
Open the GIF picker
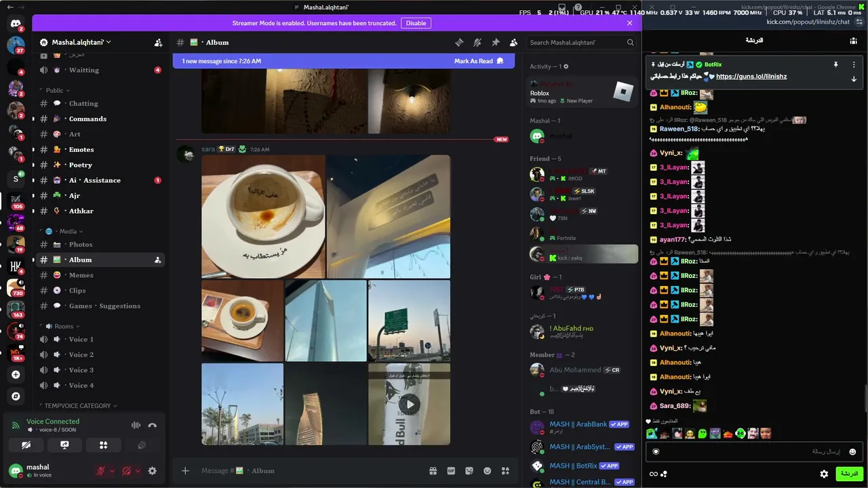click(x=451, y=471)
